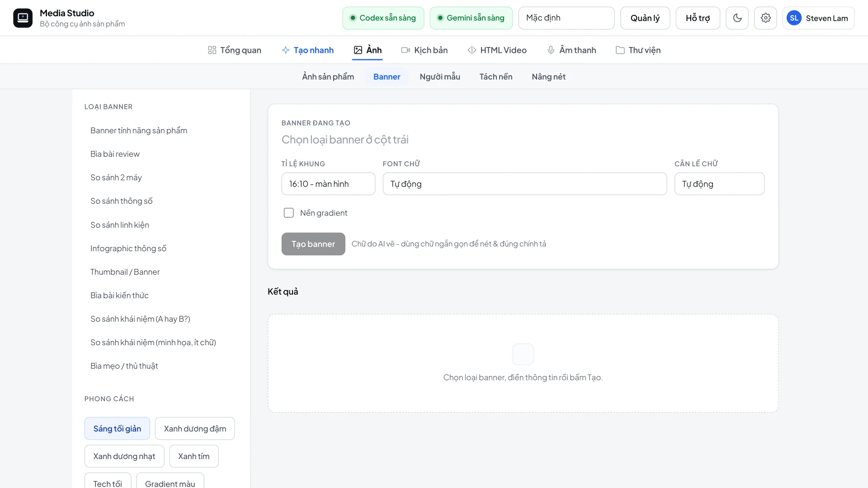Choose the Xanh dương nhạt style

124,456
